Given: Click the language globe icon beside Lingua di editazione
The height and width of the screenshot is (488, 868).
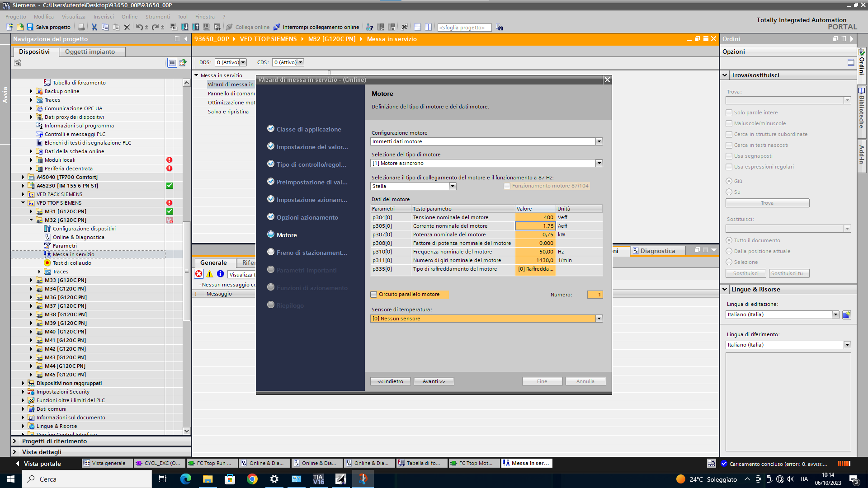Looking at the screenshot, I should point(847,314).
